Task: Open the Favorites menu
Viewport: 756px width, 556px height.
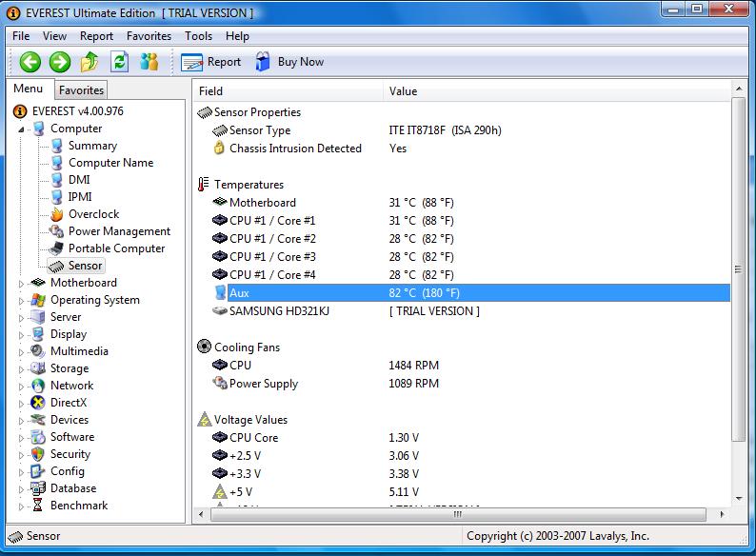Action: point(149,36)
